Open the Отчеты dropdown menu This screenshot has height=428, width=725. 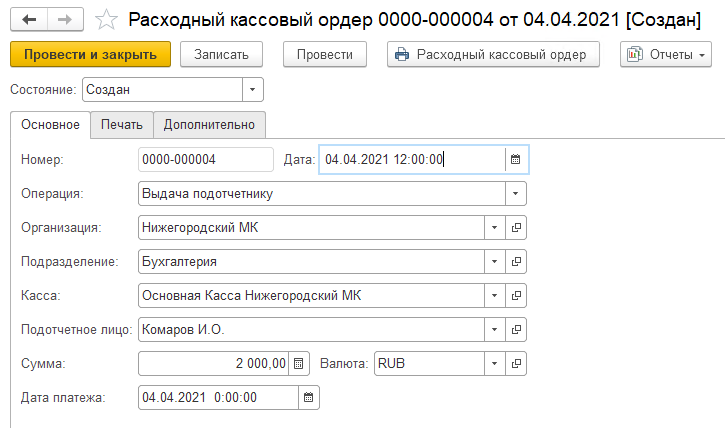pyautogui.click(x=665, y=54)
